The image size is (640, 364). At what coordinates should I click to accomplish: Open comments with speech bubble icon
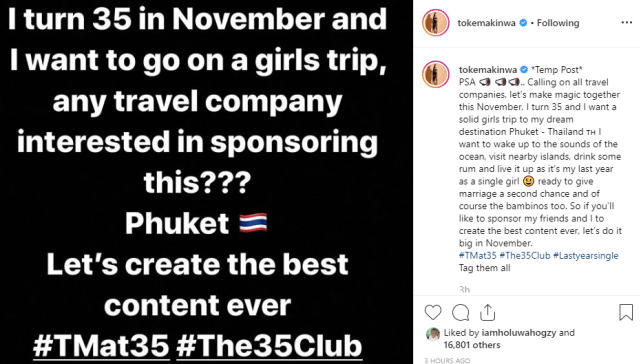pyautogui.click(x=460, y=313)
